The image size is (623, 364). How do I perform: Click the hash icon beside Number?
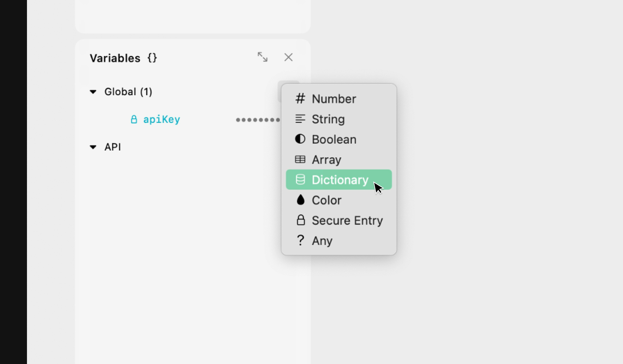pyautogui.click(x=300, y=99)
